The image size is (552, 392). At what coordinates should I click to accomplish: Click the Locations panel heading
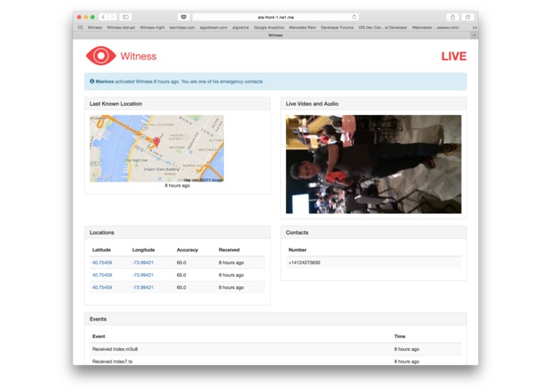click(x=102, y=233)
